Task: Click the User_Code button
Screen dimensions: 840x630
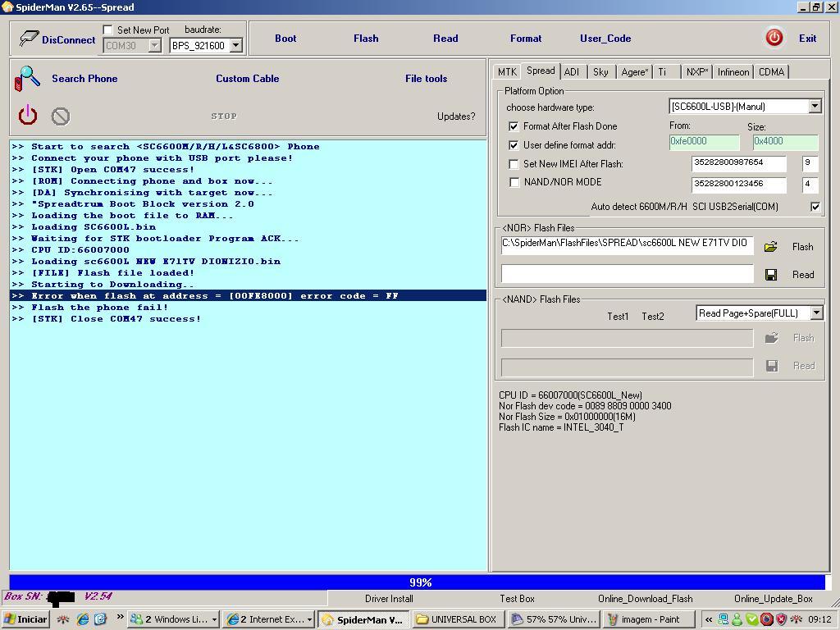Action: click(x=605, y=38)
